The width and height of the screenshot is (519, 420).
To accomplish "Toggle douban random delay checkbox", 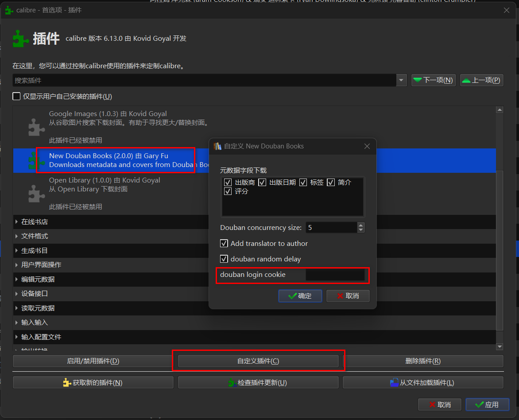I will click(224, 259).
